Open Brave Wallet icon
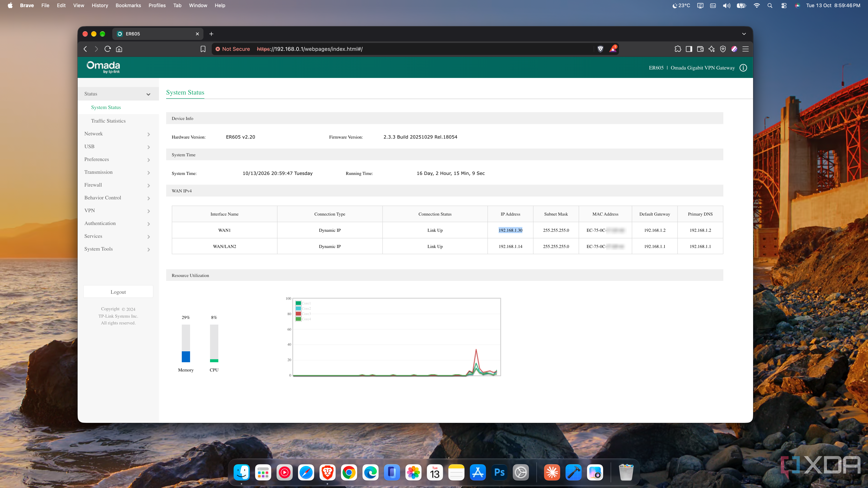The width and height of the screenshot is (868, 488). pos(700,49)
